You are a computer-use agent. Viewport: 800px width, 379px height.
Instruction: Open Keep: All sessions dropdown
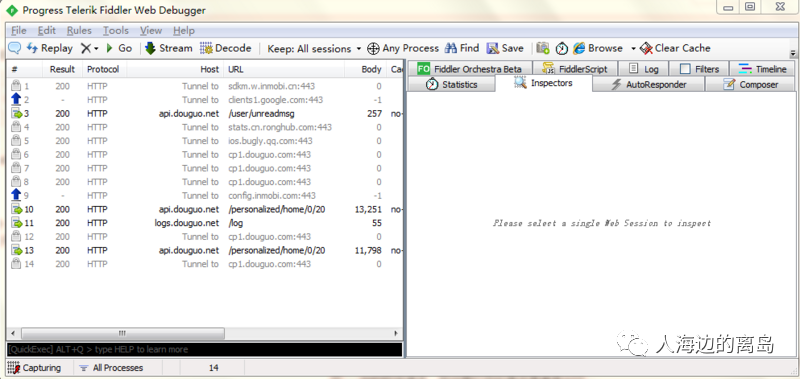coord(314,48)
